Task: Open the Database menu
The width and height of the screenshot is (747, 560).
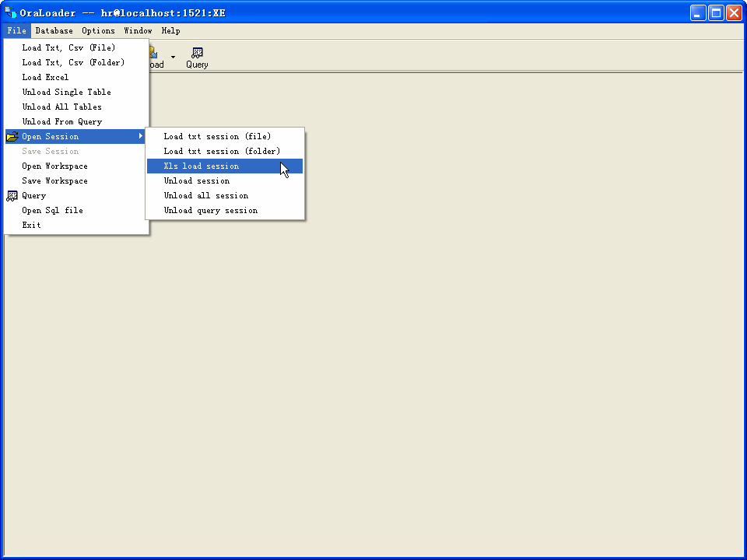Action: pos(54,30)
